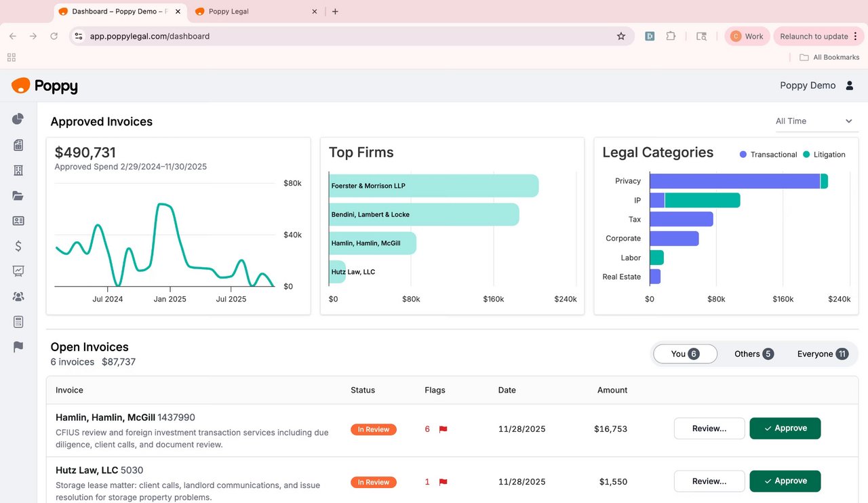Screen dimensions: 868x503
Task: Open the building firms sidebar icon
Action: [18, 170]
